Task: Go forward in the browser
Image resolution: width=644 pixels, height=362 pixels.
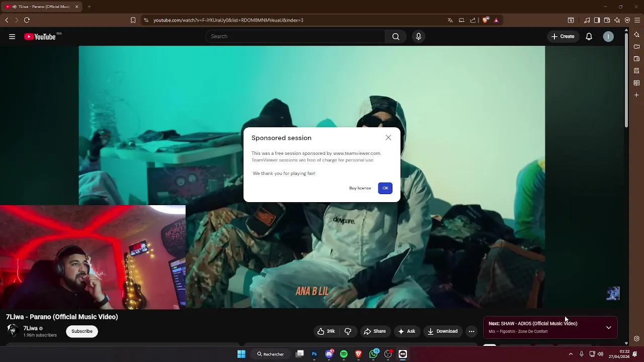Action: coord(16,20)
